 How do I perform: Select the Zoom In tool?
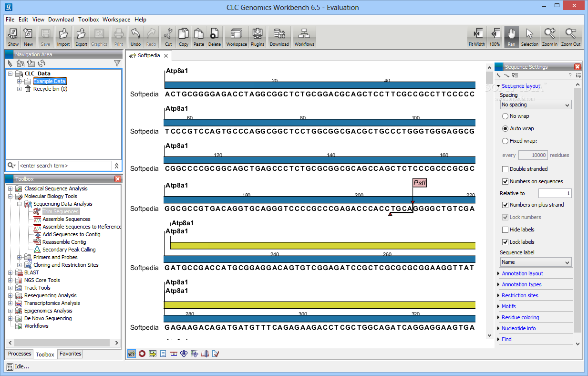[550, 37]
